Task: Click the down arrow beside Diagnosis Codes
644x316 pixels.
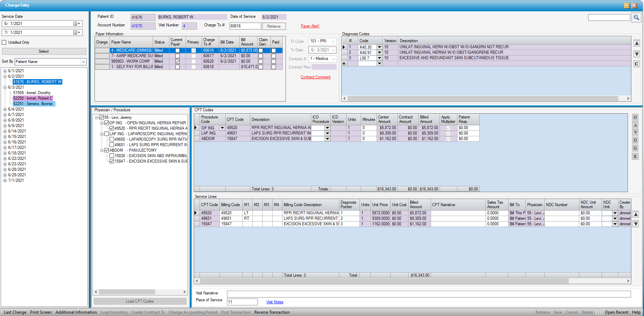Action: 636,54
